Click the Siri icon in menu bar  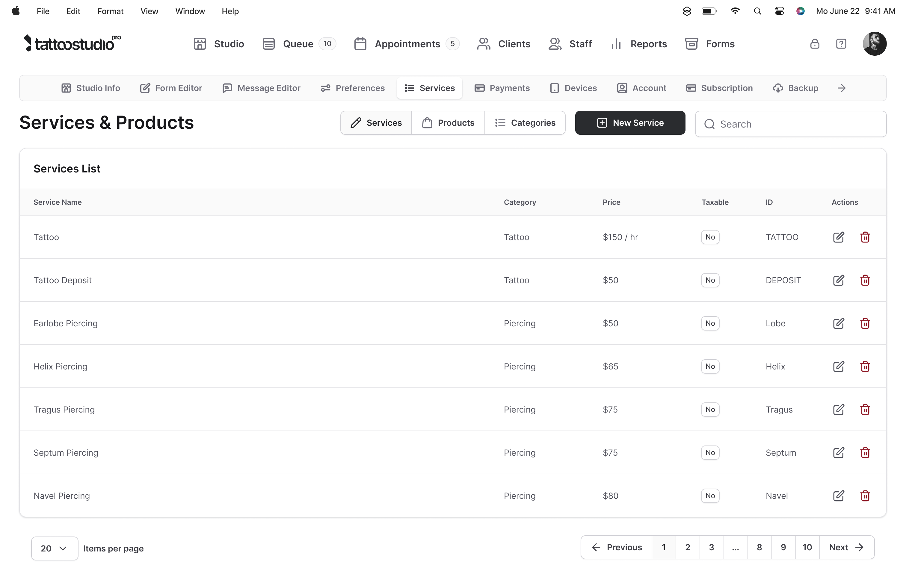click(x=800, y=11)
